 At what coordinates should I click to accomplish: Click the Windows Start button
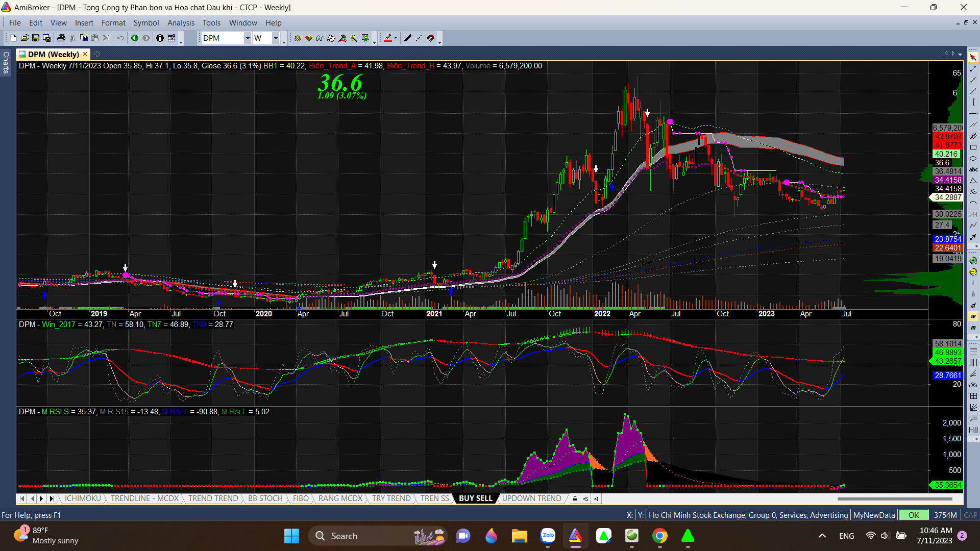tap(291, 536)
